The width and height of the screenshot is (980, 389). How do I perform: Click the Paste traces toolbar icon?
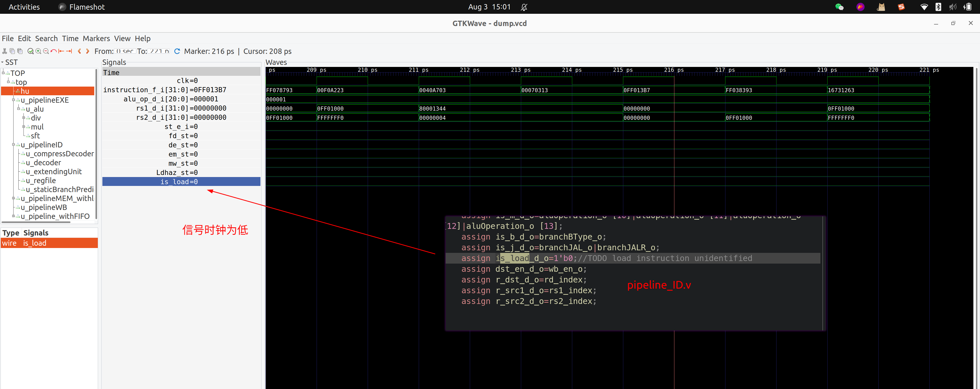(20, 51)
